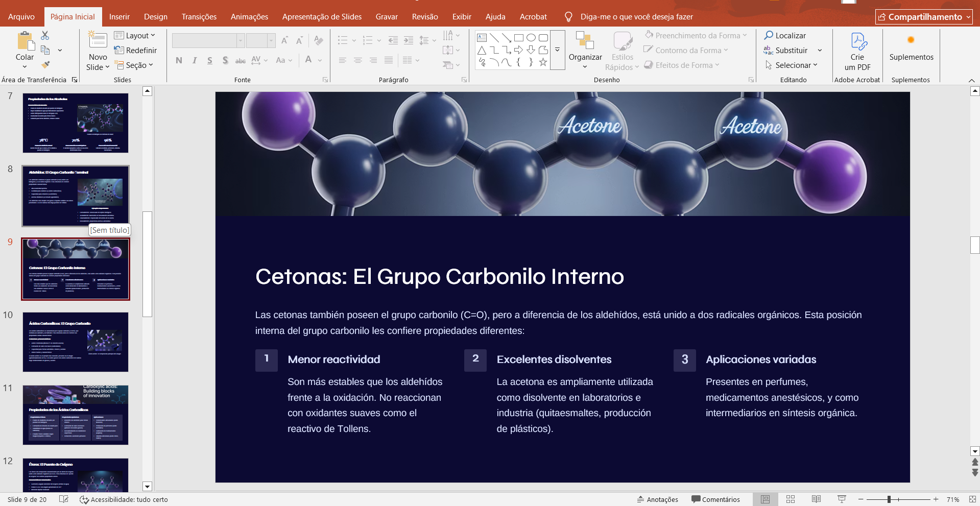Image resolution: width=980 pixels, height=506 pixels.
Task: Select slide 10 thumbnail
Action: tap(76, 342)
